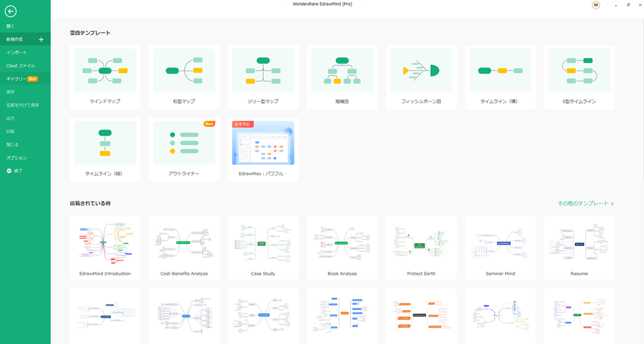Open the 開く menu item
This screenshot has width=644, height=344.
point(25,26)
